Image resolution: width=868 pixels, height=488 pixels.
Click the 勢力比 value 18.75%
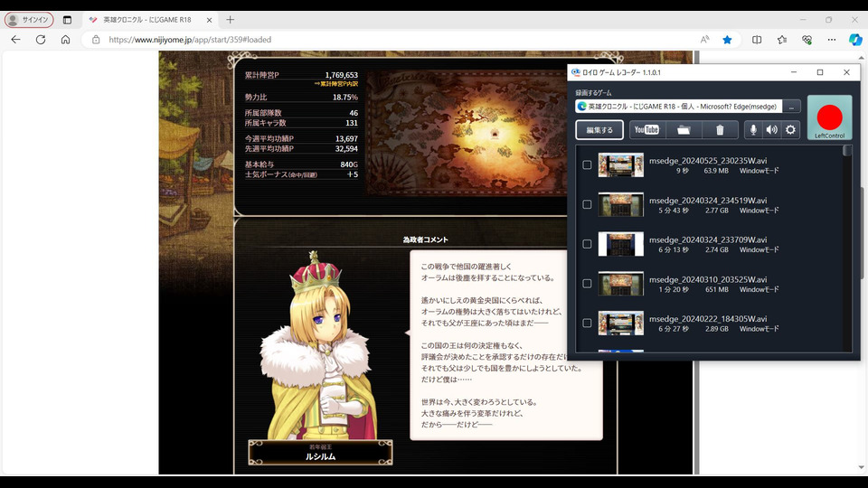pos(344,97)
